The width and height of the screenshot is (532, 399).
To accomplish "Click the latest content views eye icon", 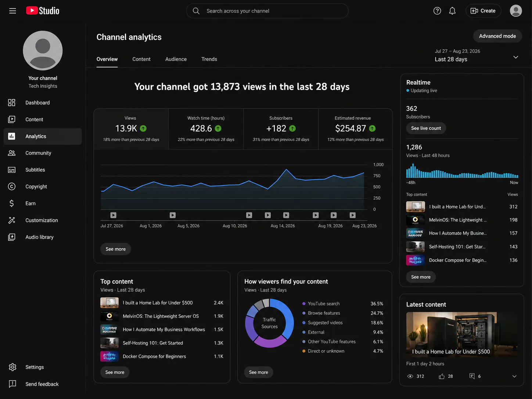I will point(410,376).
